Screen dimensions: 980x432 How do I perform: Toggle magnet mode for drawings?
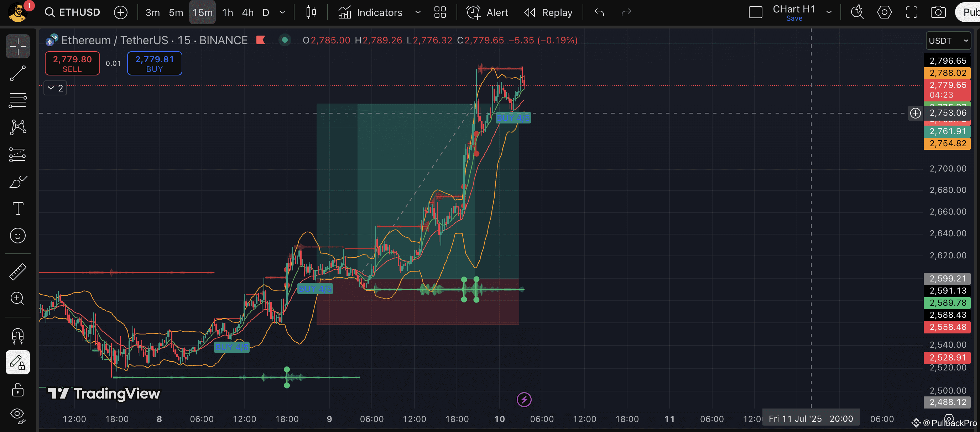(x=18, y=336)
